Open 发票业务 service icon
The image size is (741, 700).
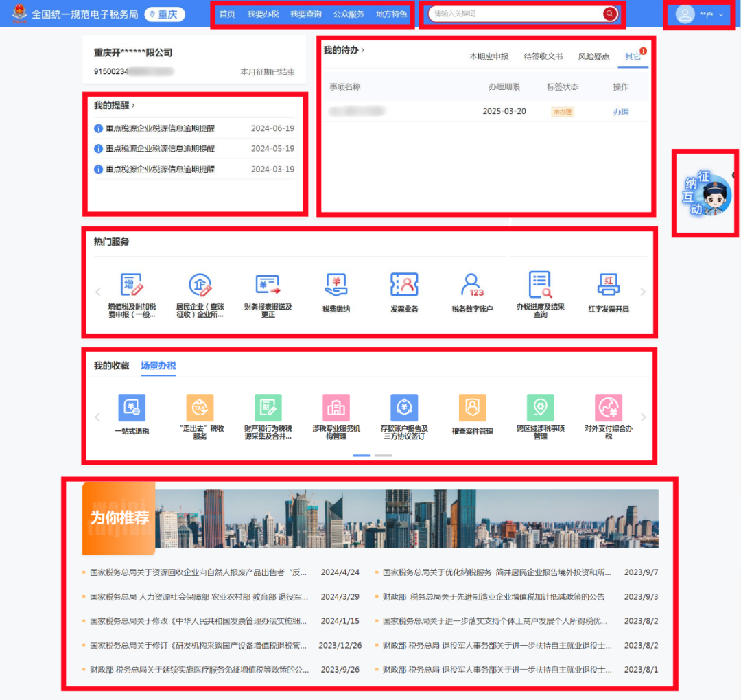[404, 285]
